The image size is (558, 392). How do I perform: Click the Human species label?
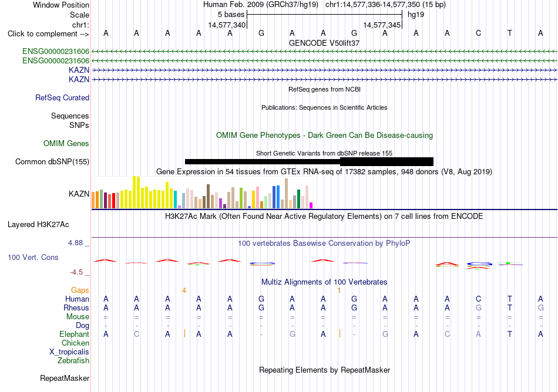coord(77,299)
